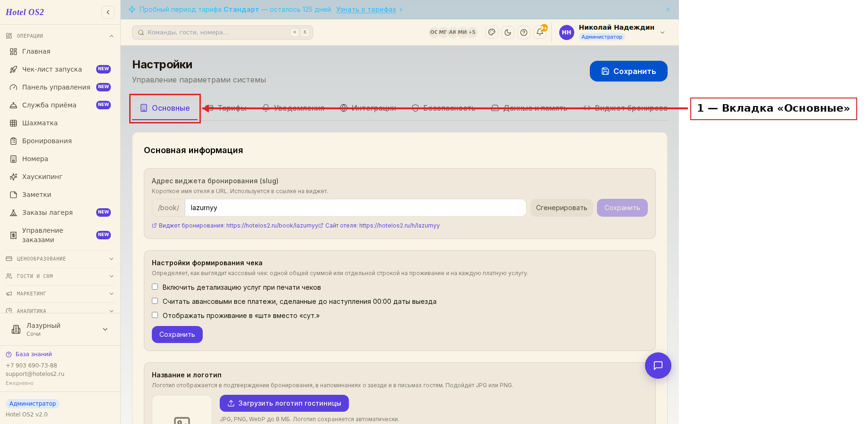Screen dimensions: 868x424
Task: Save the receipt settings with Сохранить
Action: point(177,334)
